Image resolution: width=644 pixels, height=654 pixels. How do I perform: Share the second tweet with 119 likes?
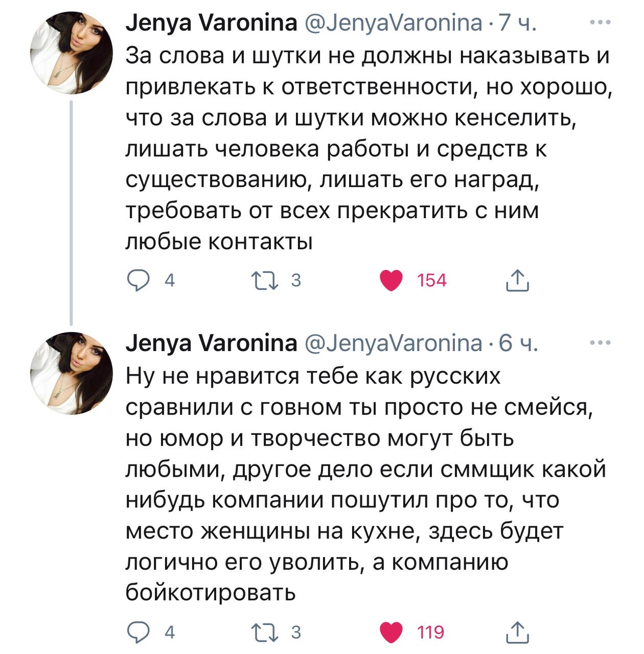point(516,633)
